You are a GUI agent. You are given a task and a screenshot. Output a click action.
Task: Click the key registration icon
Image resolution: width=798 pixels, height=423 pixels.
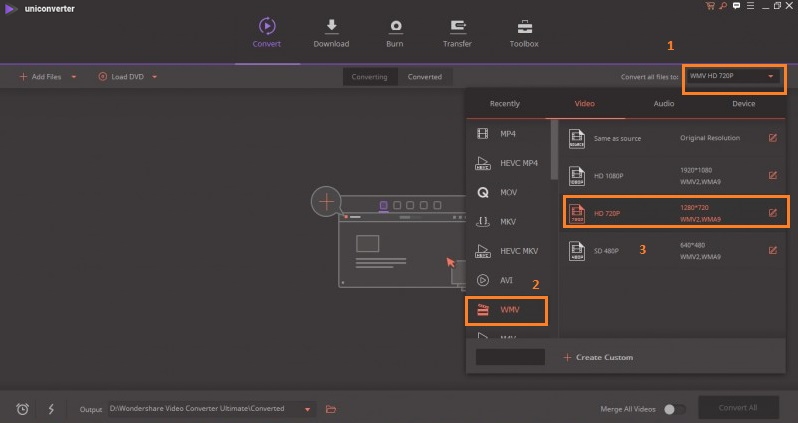723,6
